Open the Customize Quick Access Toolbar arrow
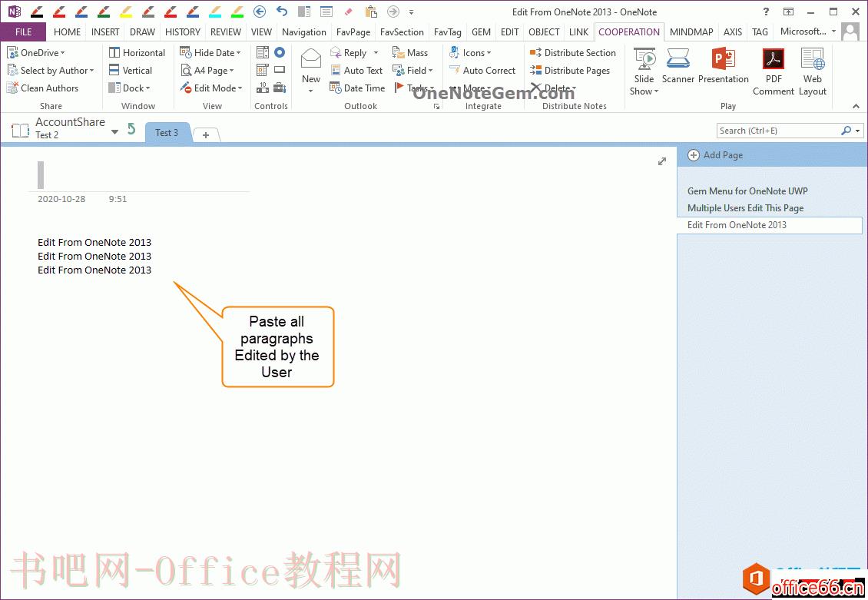The image size is (868, 600). coord(411,12)
